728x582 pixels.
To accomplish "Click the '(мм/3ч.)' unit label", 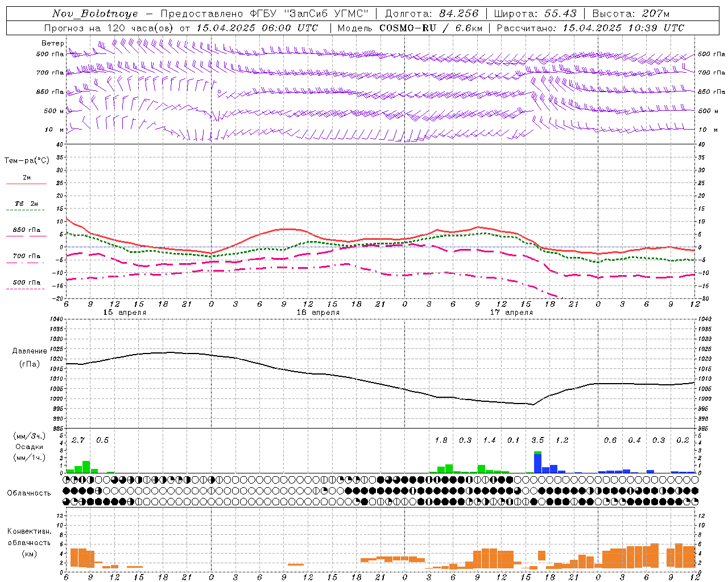I will click(x=30, y=436).
